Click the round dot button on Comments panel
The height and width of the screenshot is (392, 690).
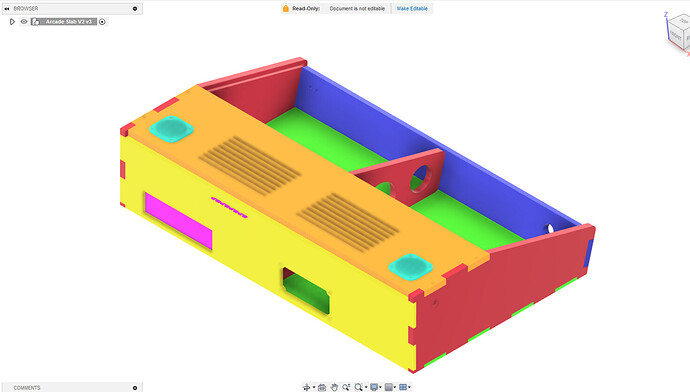pyautogui.click(x=135, y=388)
